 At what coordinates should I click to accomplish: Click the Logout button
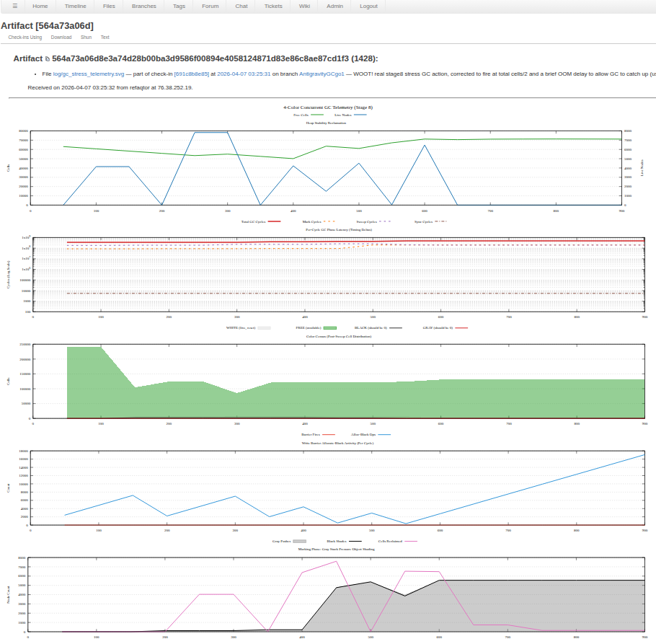click(x=368, y=6)
